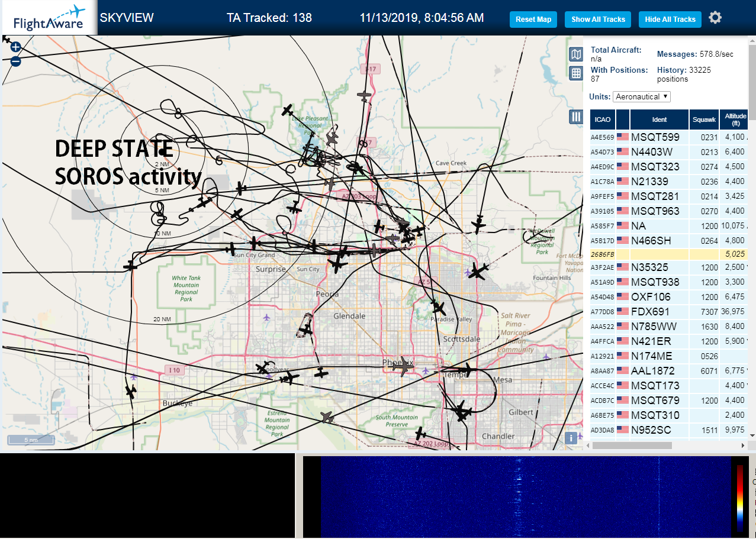The height and width of the screenshot is (539, 756).
Task: Select the row with ident NA
Action: (x=669, y=226)
